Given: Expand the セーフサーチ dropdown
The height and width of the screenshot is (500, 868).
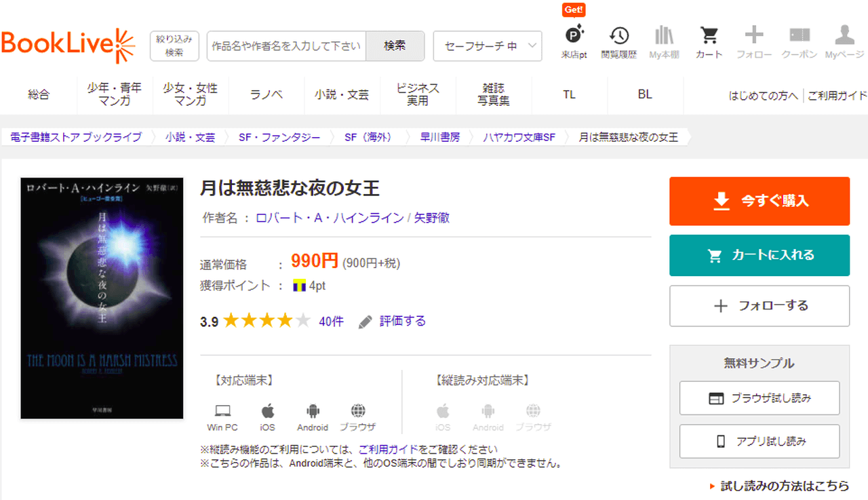Looking at the screenshot, I should (x=487, y=46).
